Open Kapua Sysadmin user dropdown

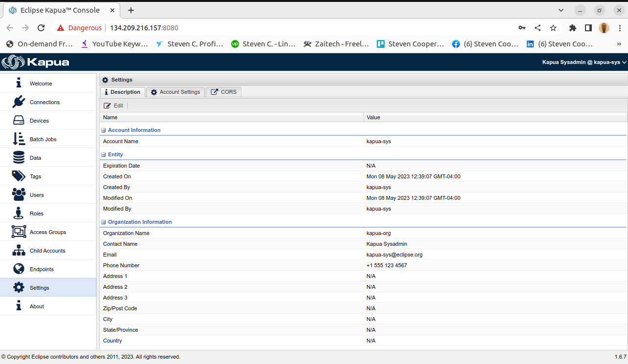tap(584, 62)
